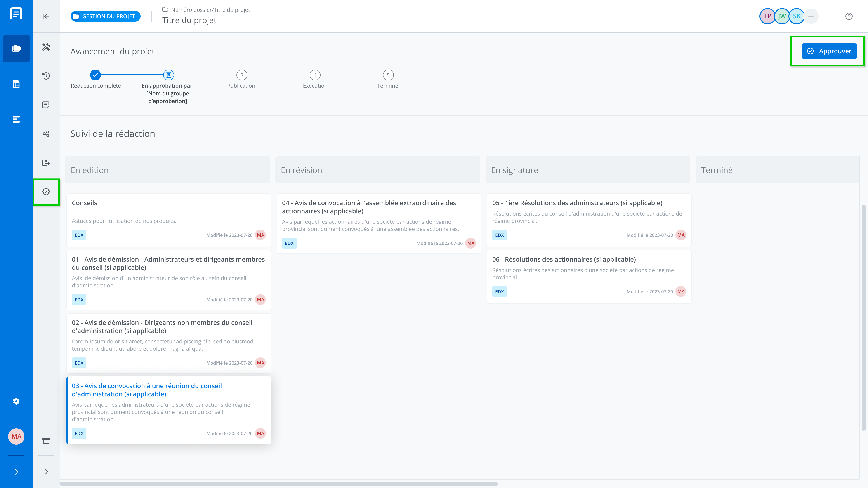Click the archive box icon

(x=46, y=441)
